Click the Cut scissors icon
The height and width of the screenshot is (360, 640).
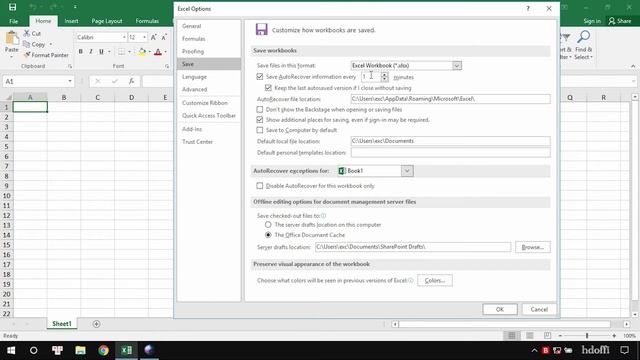coord(27,33)
